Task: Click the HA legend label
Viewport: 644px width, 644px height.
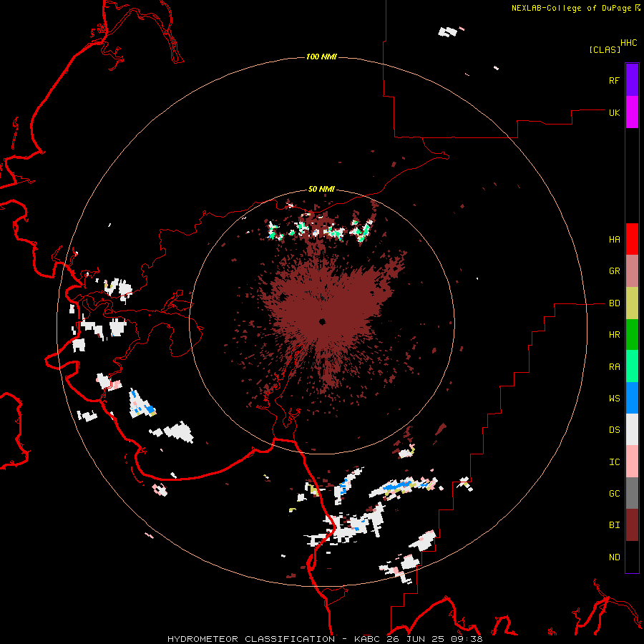Action: tap(614, 240)
